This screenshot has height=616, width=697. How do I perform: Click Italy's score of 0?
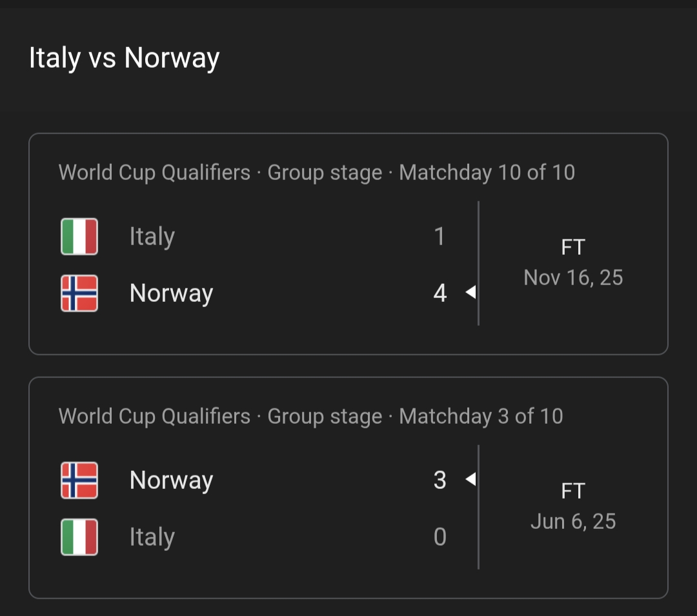[440, 537]
